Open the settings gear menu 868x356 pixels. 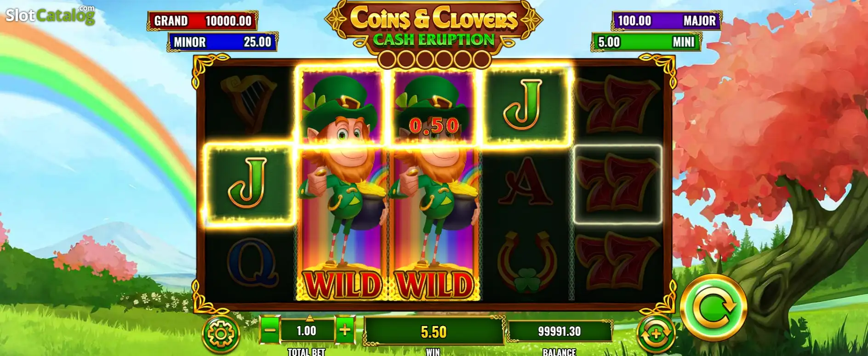click(x=221, y=334)
